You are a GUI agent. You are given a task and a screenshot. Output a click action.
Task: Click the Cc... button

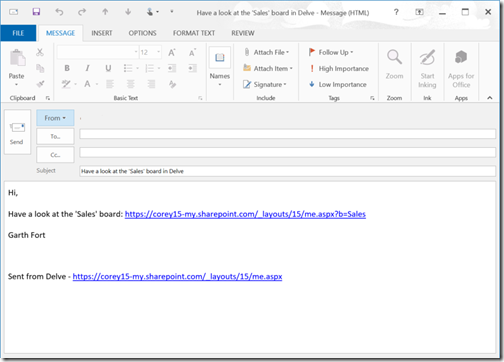coord(55,155)
